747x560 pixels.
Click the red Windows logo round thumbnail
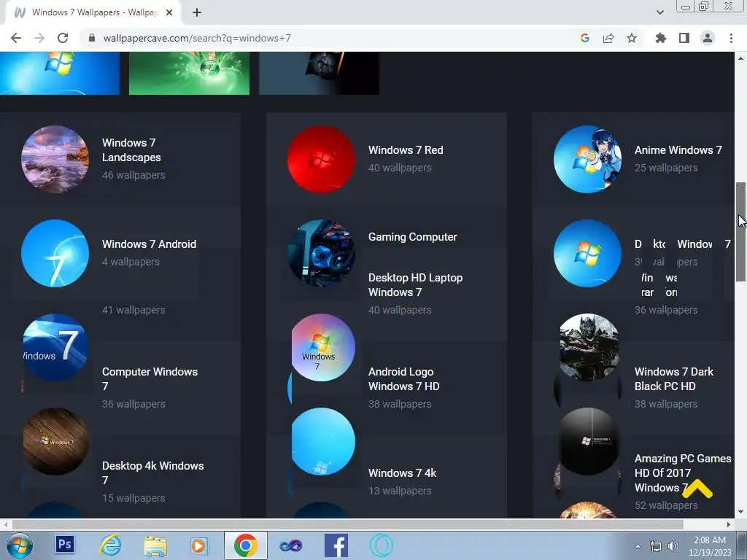[x=321, y=159]
